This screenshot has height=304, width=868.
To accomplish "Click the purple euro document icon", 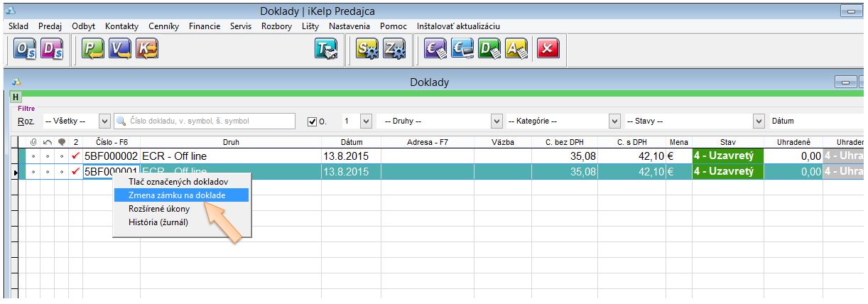I will pyautogui.click(x=435, y=50).
